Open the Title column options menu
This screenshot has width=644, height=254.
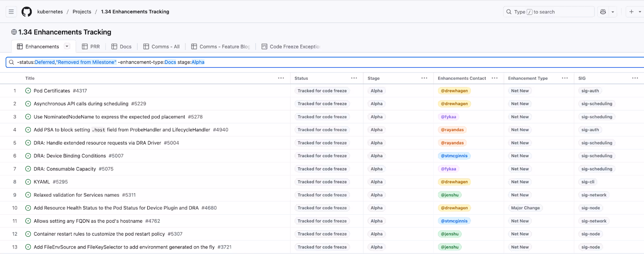(281, 78)
